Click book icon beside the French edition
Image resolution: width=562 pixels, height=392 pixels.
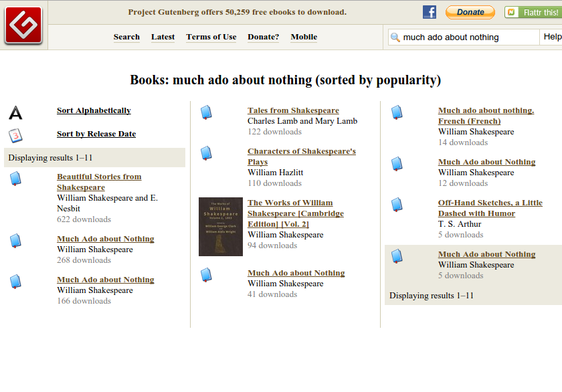point(397,112)
